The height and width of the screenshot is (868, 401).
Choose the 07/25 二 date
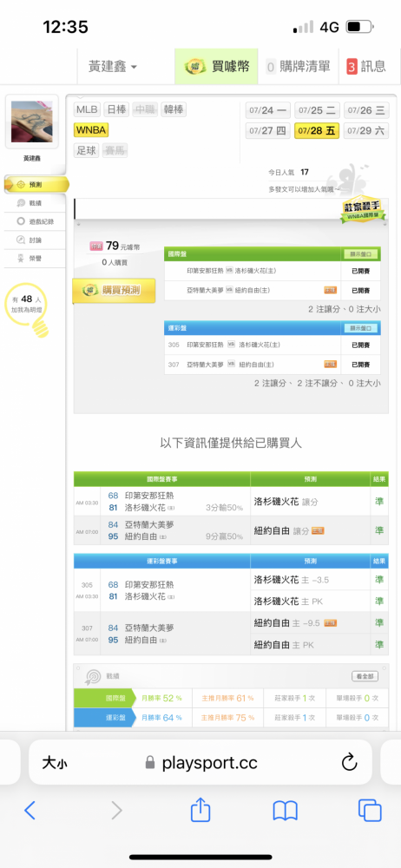317,110
